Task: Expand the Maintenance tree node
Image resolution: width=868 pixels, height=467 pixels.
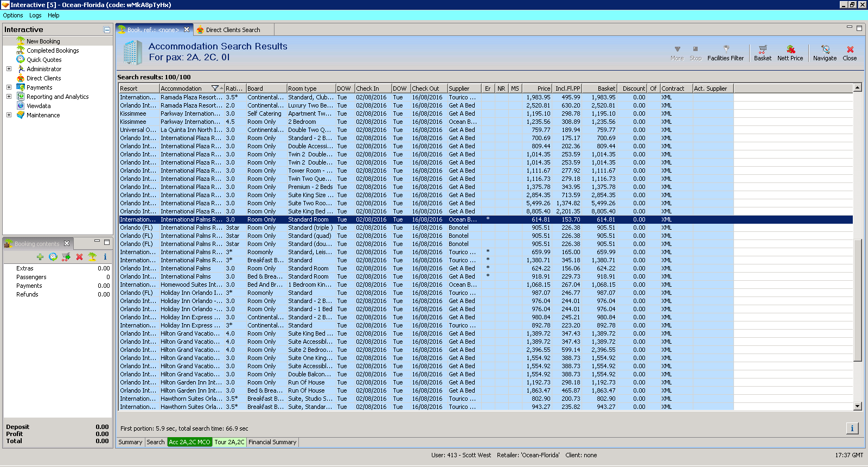Action: point(9,115)
